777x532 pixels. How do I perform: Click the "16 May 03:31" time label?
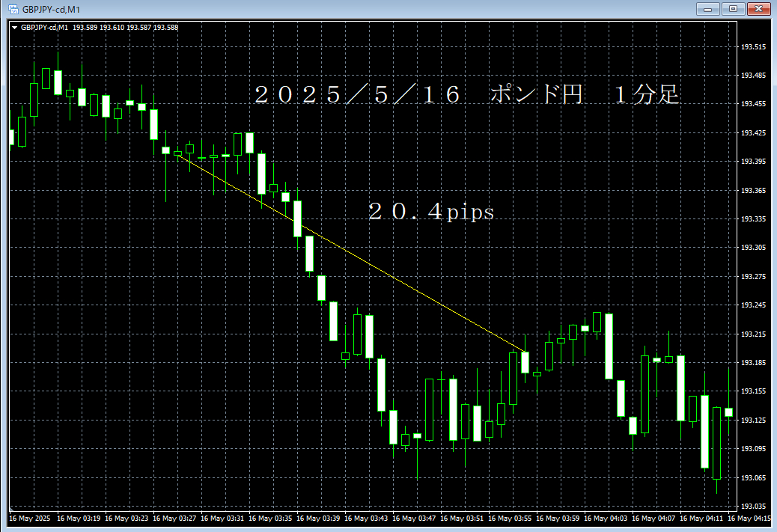tap(224, 518)
